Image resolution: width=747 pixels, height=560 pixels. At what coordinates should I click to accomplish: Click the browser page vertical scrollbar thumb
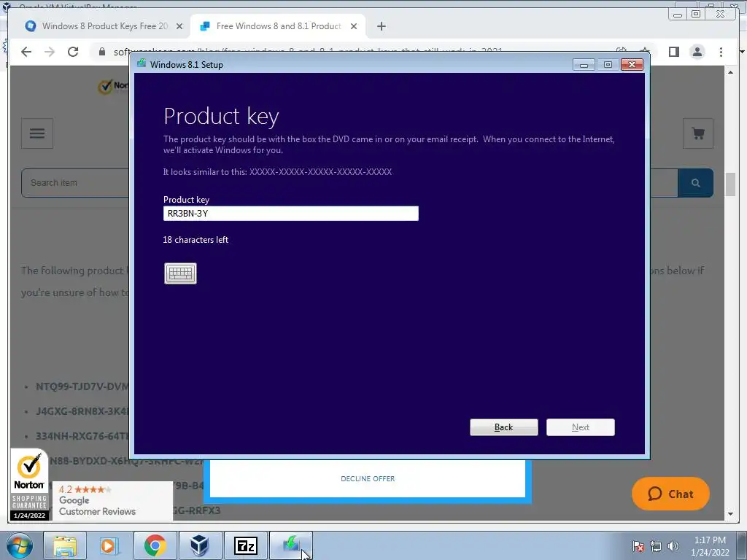point(730,184)
